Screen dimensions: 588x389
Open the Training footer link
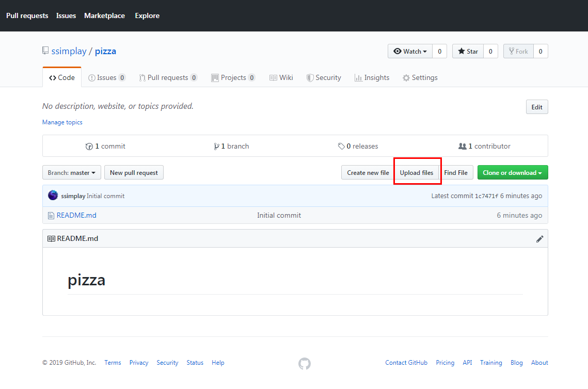pyautogui.click(x=491, y=363)
